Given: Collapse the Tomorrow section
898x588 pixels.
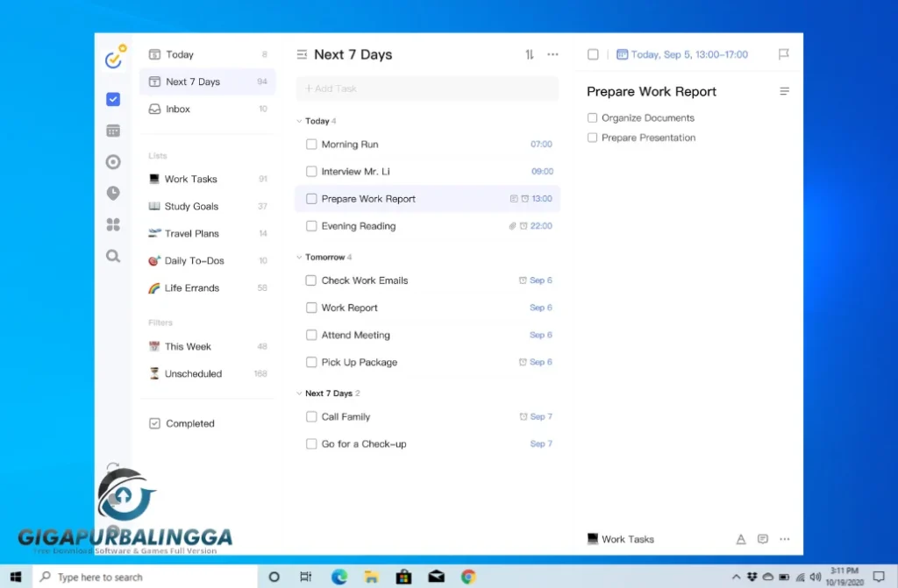Looking at the screenshot, I should click(x=300, y=258).
